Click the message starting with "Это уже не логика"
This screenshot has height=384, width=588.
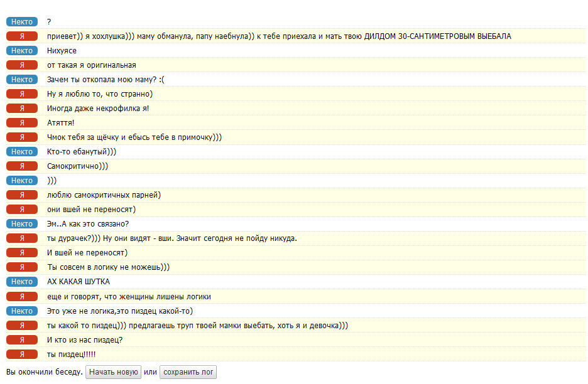120,311
